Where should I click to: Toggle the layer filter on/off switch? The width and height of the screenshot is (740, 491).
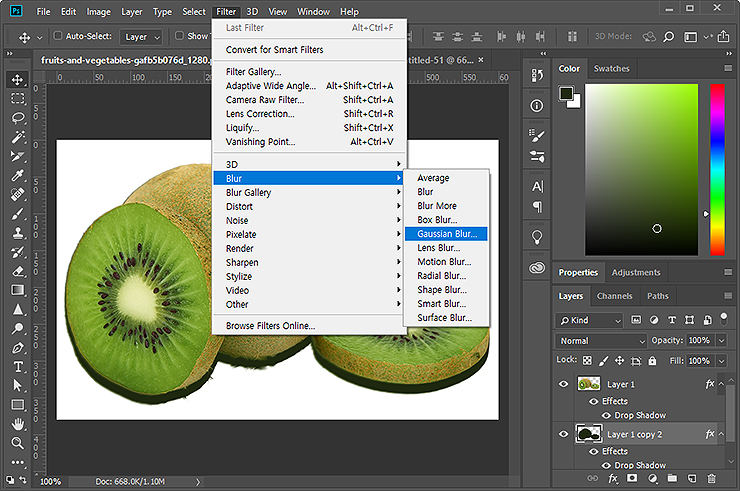point(723,319)
